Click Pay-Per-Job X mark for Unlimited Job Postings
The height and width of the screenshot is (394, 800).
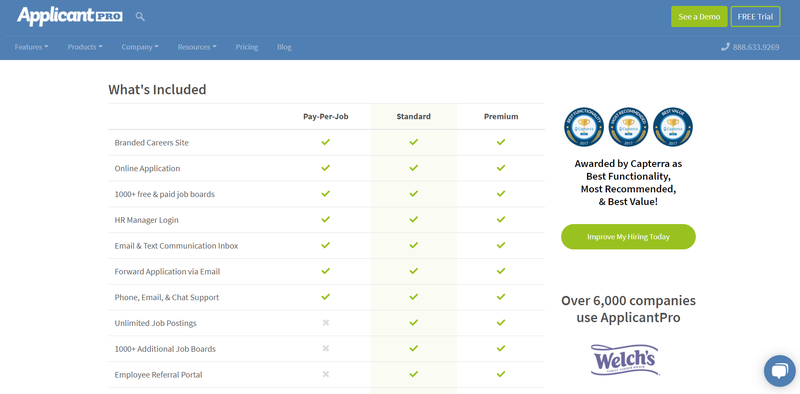point(326,323)
